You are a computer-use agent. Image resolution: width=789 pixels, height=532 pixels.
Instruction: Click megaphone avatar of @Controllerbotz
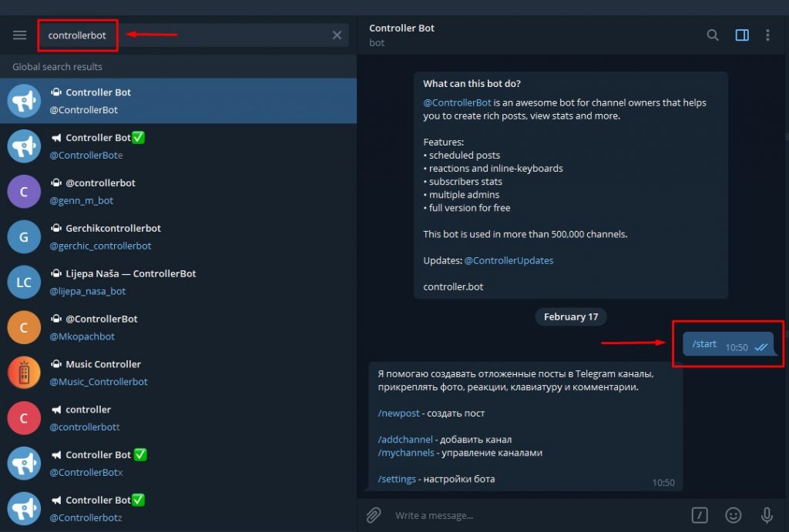pyautogui.click(x=24, y=508)
